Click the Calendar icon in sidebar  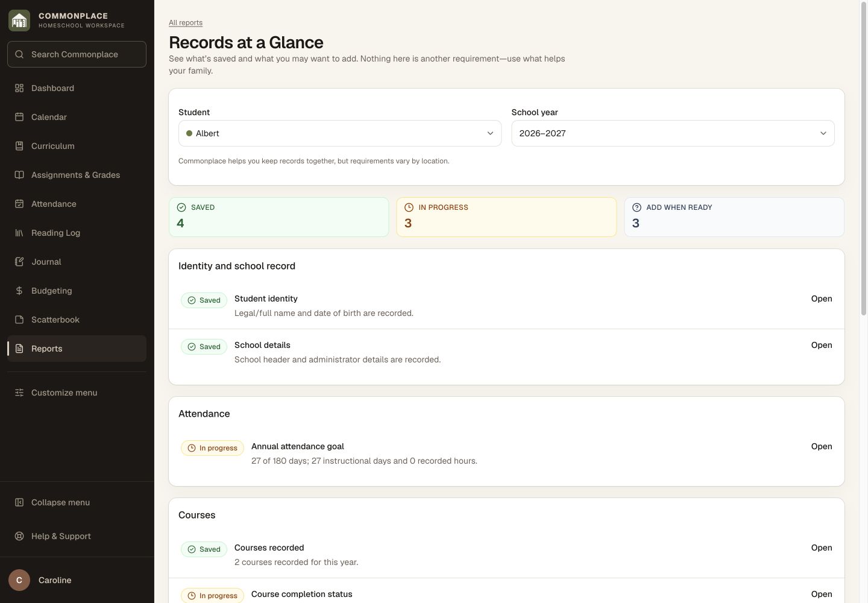click(19, 117)
